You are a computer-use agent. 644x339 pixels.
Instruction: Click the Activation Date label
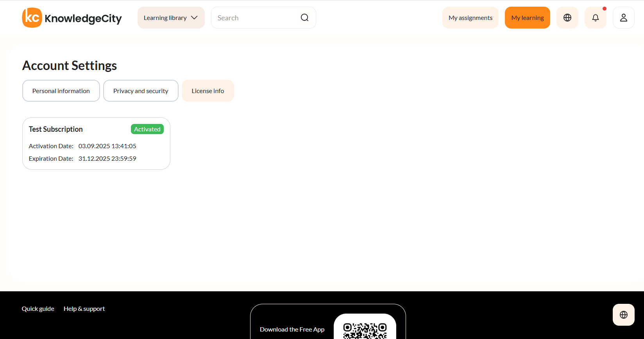point(51,146)
